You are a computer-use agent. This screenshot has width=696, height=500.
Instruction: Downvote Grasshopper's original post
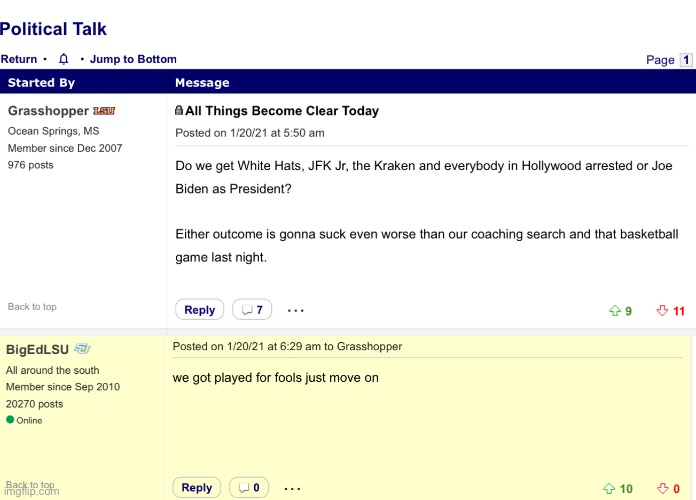click(662, 311)
